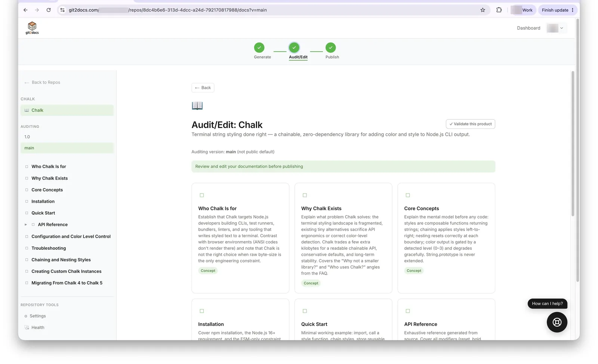Open Creating Custom Chalk Instances page

click(x=67, y=271)
